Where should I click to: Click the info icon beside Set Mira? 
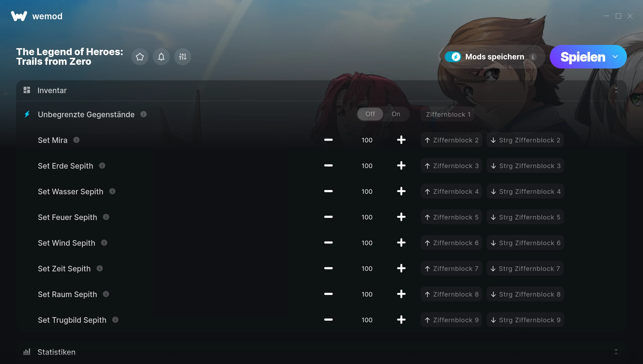pyautogui.click(x=76, y=140)
